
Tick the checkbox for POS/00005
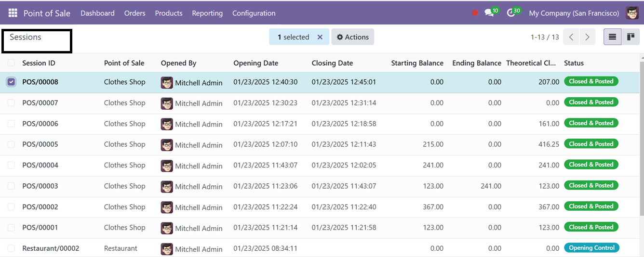[11, 144]
